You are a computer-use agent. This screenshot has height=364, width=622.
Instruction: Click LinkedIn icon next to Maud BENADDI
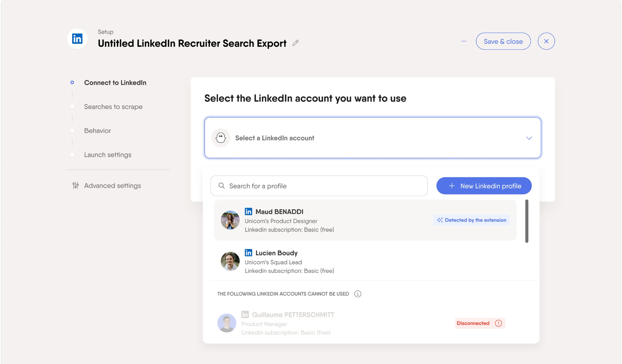(248, 212)
